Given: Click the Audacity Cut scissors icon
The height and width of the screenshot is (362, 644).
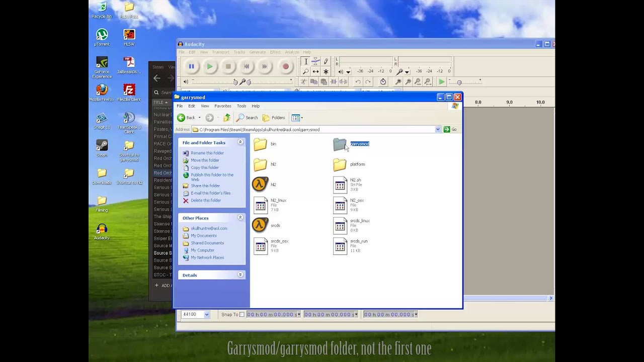Looking at the screenshot, I should pos(304,82).
